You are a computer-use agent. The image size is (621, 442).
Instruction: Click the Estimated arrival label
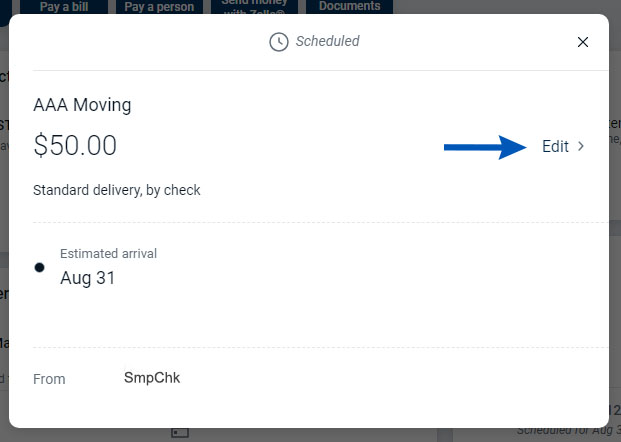(x=108, y=254)
